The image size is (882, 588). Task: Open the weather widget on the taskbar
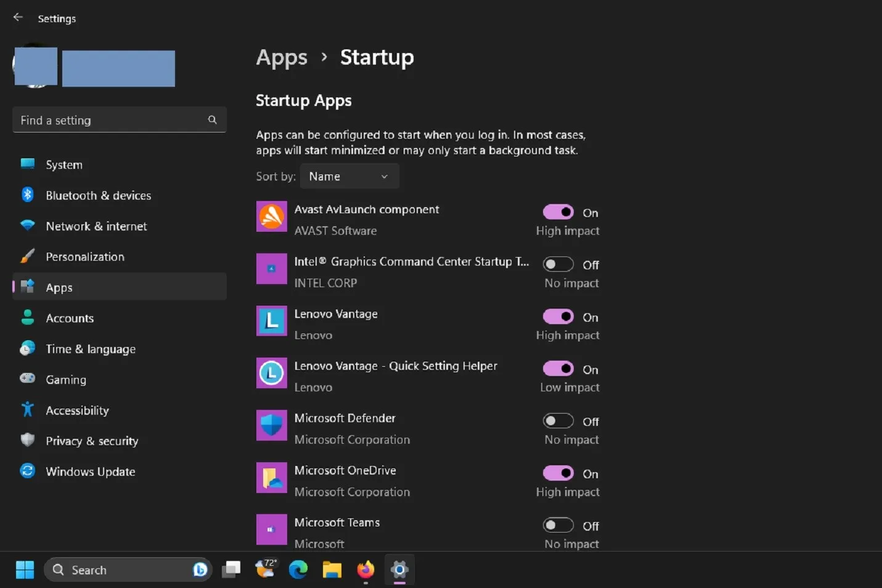266,569
